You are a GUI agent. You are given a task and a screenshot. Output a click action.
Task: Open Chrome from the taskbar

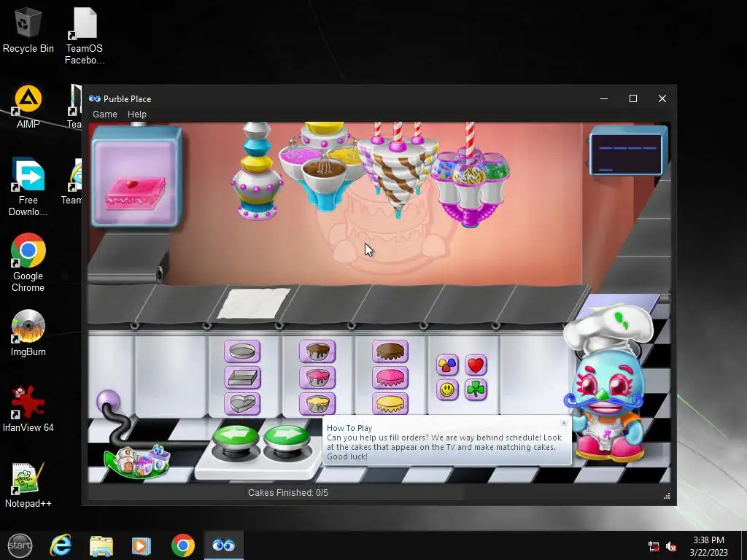point(183,545)
